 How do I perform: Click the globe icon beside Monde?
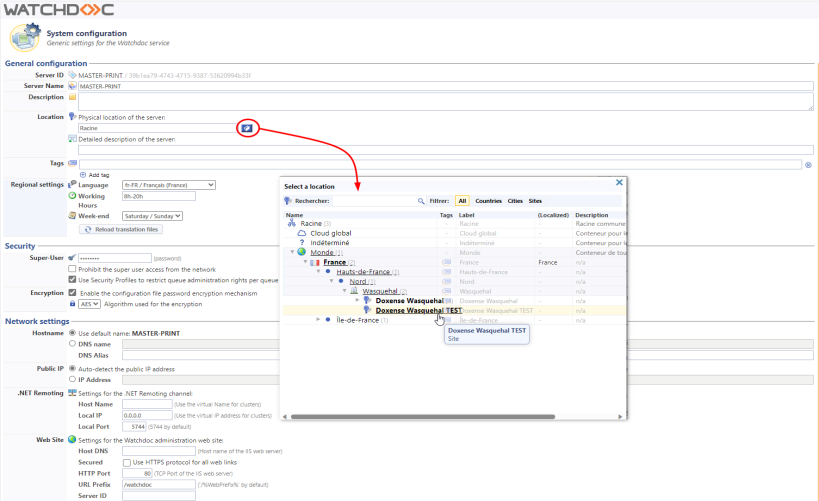(x=302, y=252)
